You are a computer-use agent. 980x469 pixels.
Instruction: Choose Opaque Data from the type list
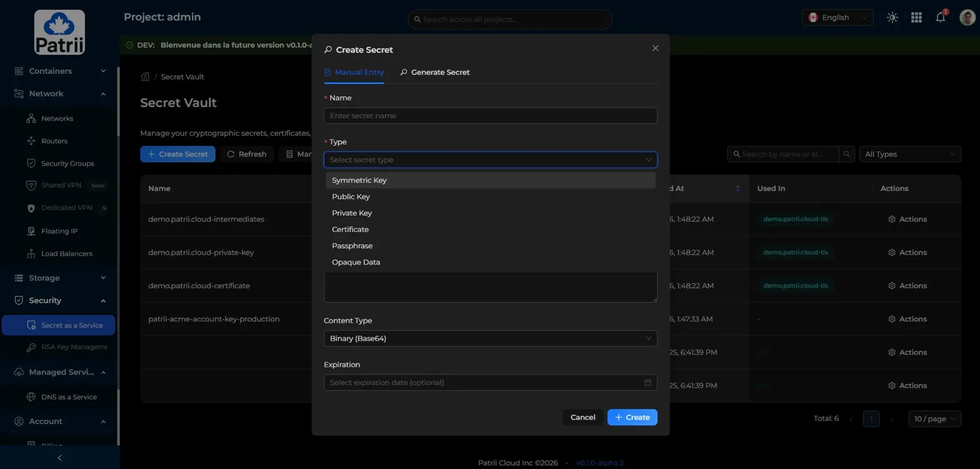[x=490, y=262]
